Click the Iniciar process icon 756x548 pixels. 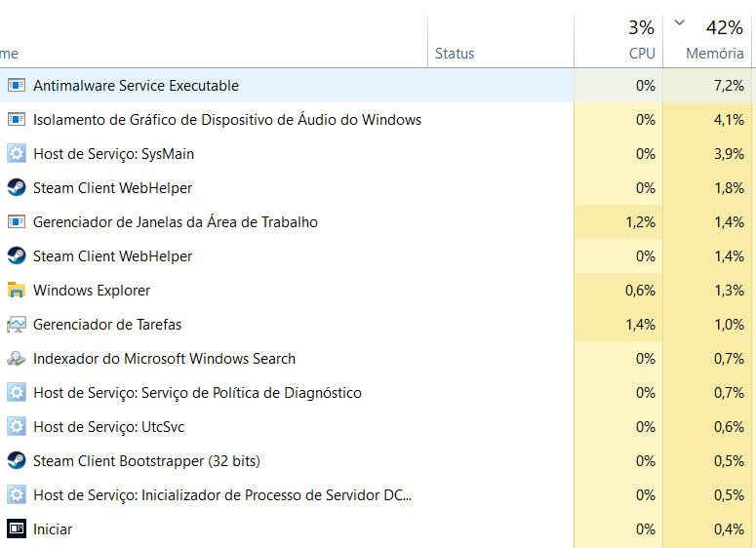(17, 529)
